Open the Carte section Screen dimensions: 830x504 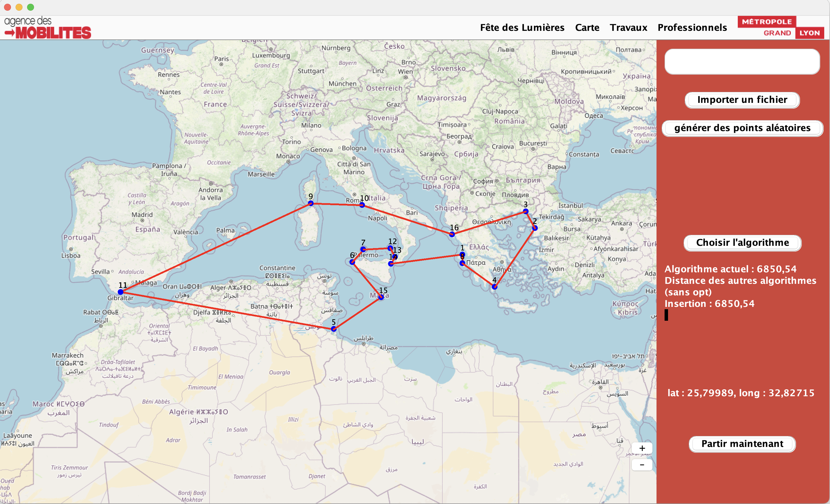[587, 28]
